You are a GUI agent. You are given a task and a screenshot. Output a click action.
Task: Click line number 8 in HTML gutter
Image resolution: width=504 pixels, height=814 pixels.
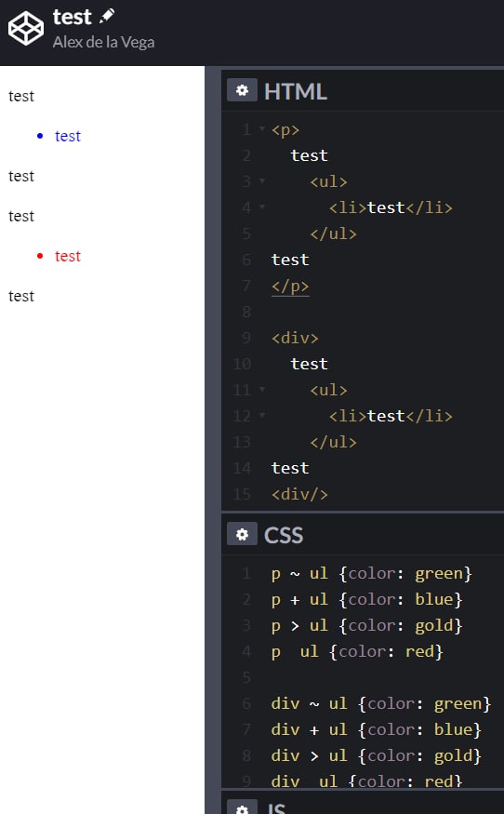coord(246,312)
